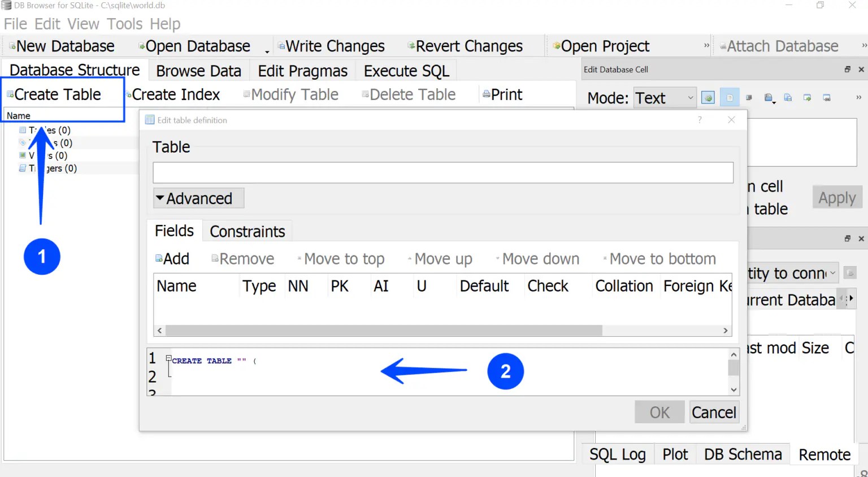This screenshot has width=868, height=477.
Task: Click Cancel in the Edit table definition dialog
Action: tap(714, 412)
